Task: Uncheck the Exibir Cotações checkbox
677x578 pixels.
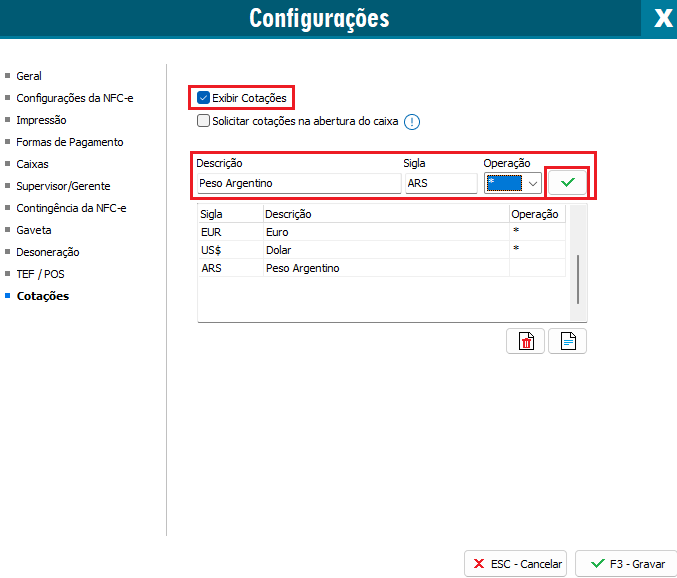Action: pos(204,98)
